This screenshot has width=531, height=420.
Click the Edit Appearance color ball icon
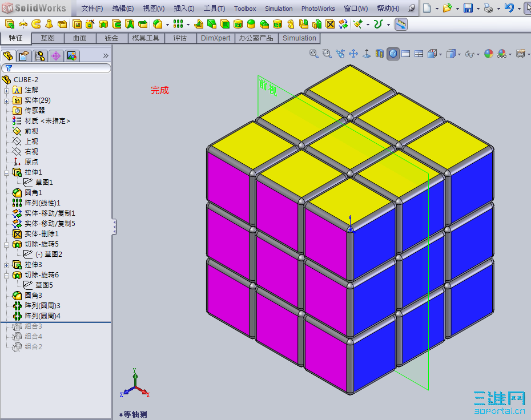coord(489,54)
